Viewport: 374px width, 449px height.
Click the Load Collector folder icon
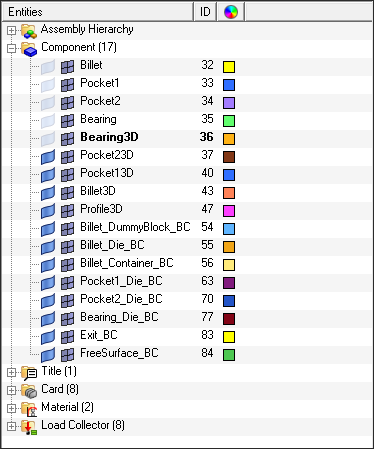(x=29, y=427)
